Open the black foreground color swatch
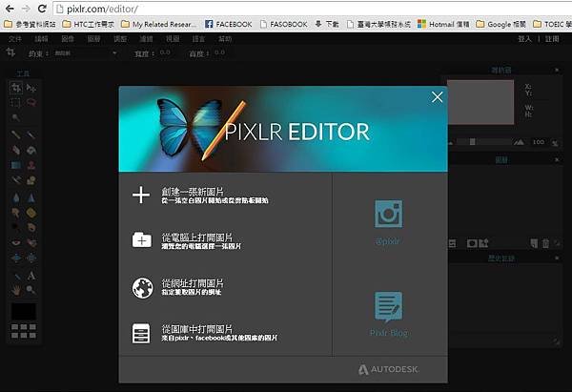 click(x=23, y=311)
